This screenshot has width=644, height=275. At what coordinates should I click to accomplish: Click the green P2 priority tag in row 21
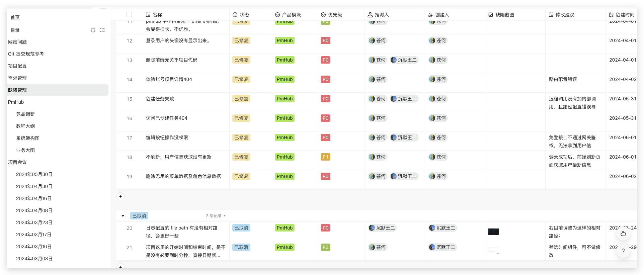(x=325, y=247)
